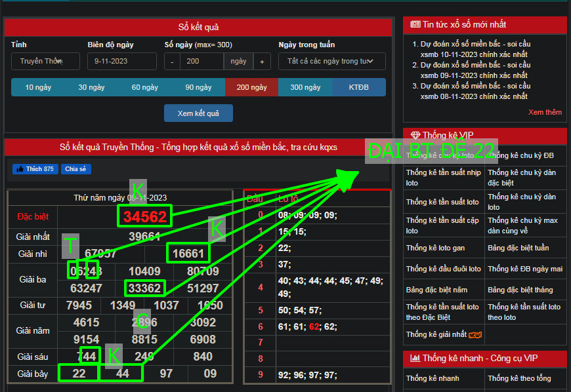
Task: Switch to the 300 ngày range tab
Action: (305, 87)
